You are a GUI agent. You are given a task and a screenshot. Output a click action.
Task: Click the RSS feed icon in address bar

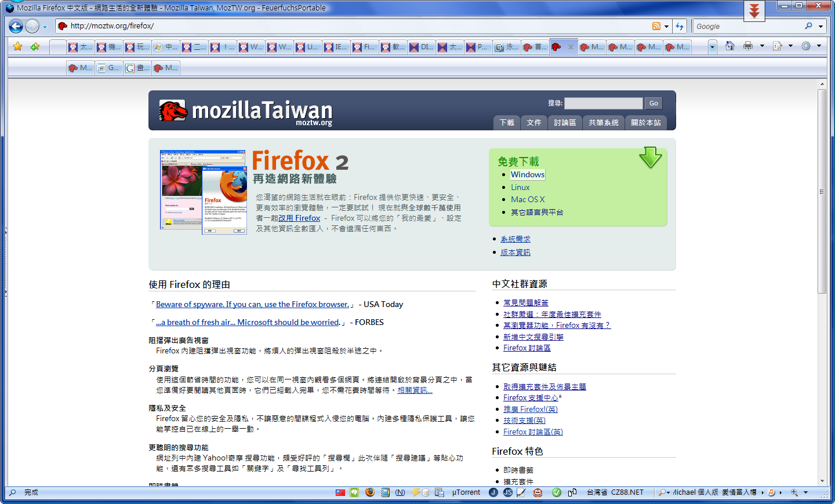tap(656, 26)
